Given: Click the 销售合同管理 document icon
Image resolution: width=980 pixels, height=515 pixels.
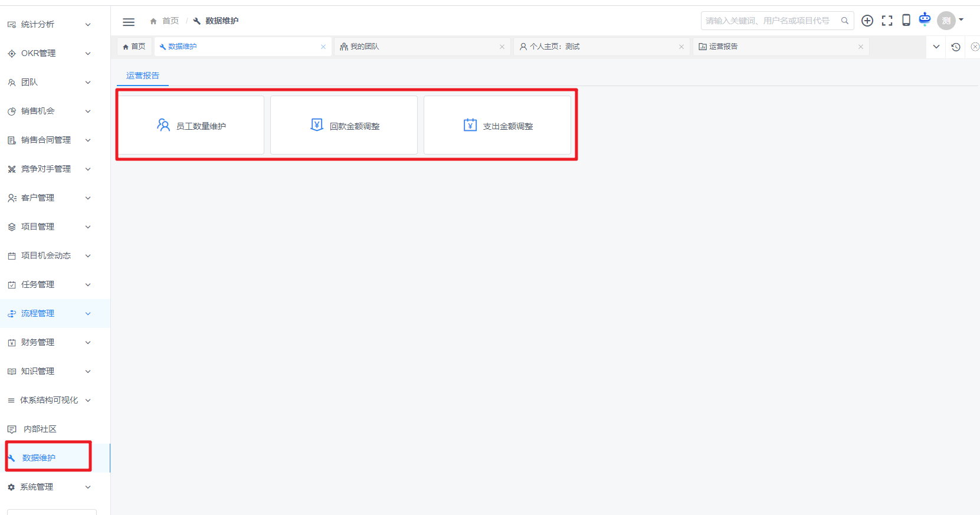Looking at the screenshot, I should point(12,140).
